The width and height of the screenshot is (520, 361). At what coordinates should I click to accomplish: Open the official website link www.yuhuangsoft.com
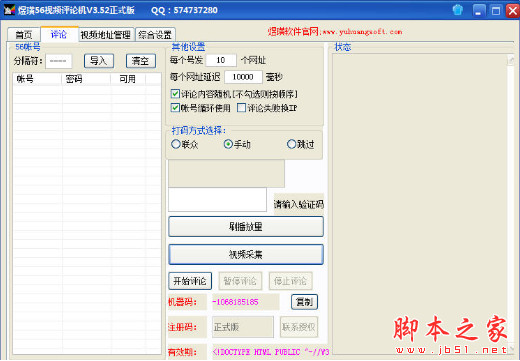(x=362, y=32)
